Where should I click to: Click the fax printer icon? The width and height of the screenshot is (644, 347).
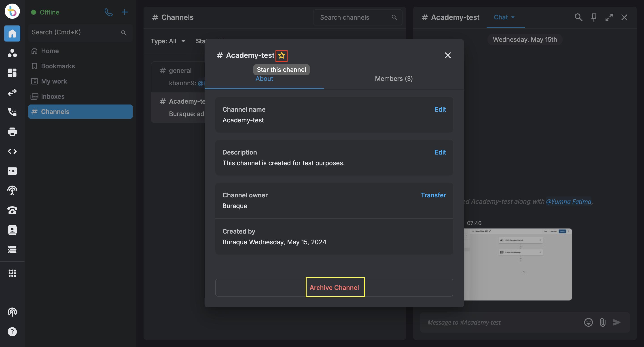tap(12, 132)
